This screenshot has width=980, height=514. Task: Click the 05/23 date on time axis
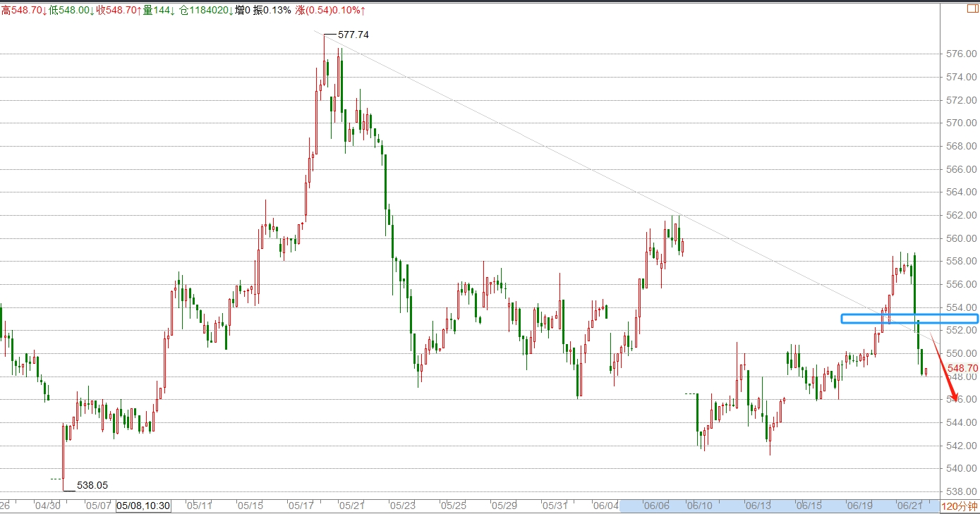[402, 506]
